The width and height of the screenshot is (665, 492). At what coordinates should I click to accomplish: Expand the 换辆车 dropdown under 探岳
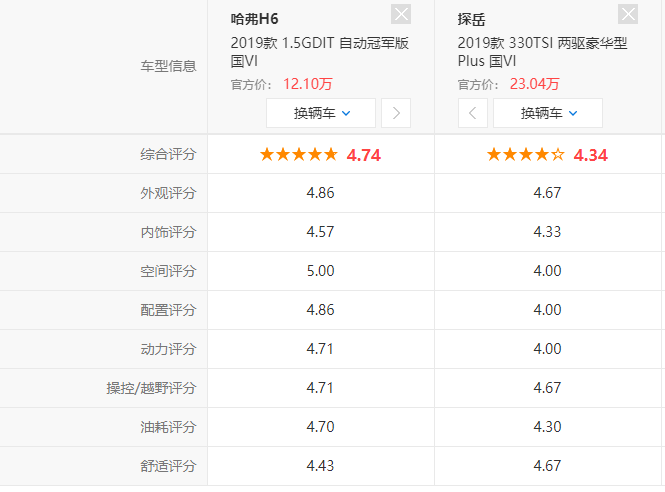(x=547, y=113)
